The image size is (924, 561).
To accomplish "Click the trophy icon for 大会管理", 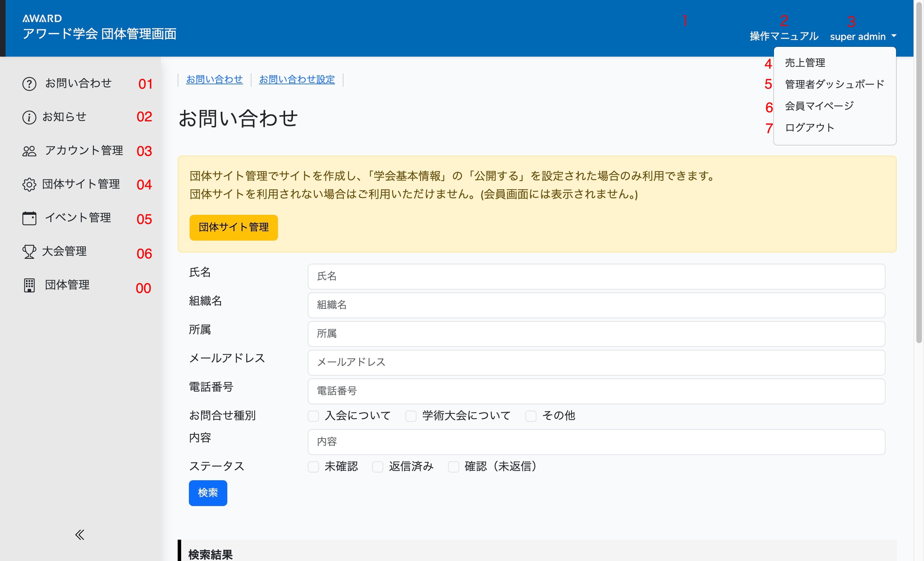I will (x=29, y=251).
